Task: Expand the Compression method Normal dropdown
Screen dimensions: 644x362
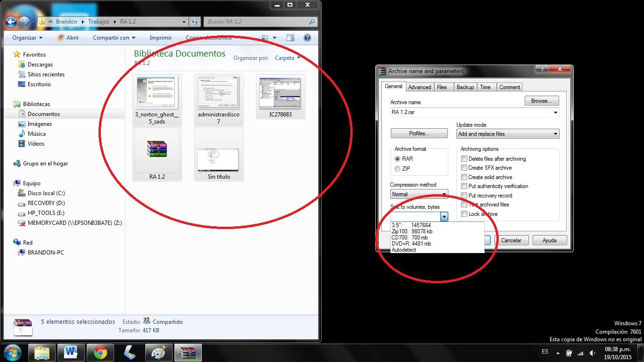Action: pos(419,194)
